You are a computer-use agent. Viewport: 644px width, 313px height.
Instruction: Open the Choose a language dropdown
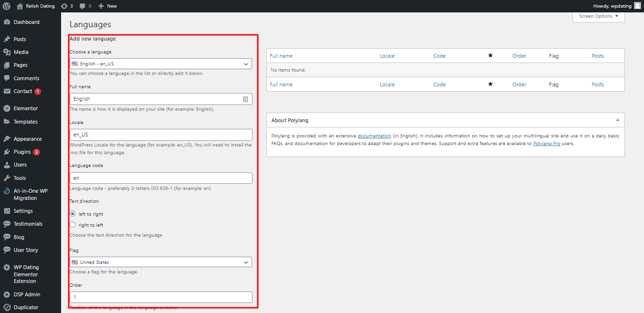coord(161,63)
